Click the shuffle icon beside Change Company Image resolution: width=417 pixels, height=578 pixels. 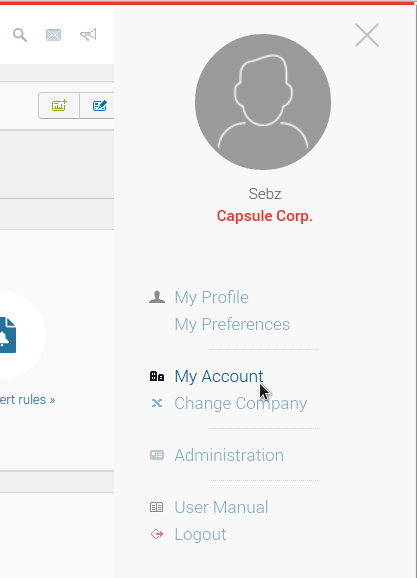pos(157,403)
